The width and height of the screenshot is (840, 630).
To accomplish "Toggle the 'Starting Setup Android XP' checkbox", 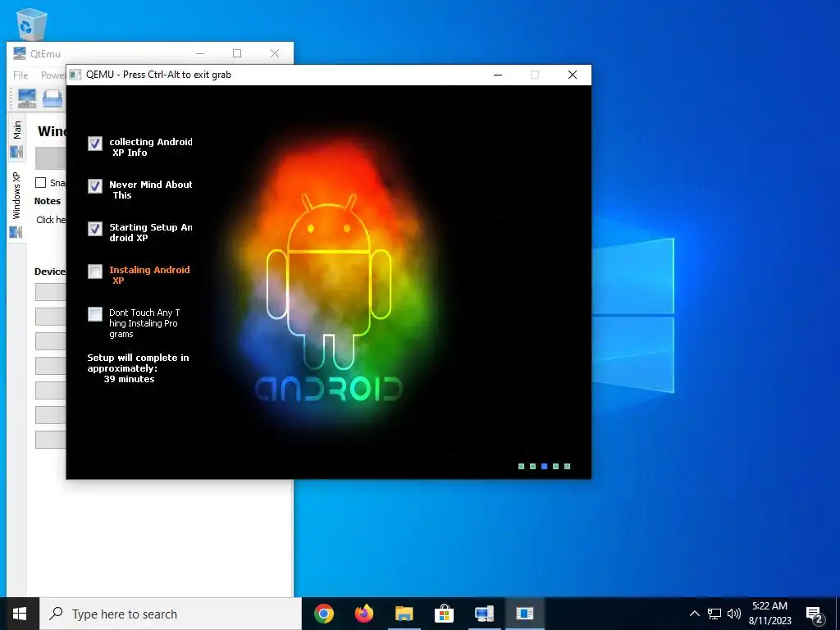I will 95,229.
